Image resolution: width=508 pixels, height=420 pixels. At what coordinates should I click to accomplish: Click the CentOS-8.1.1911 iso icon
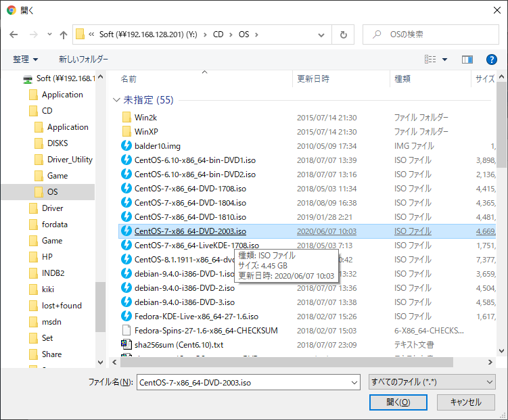click(126, 260)
